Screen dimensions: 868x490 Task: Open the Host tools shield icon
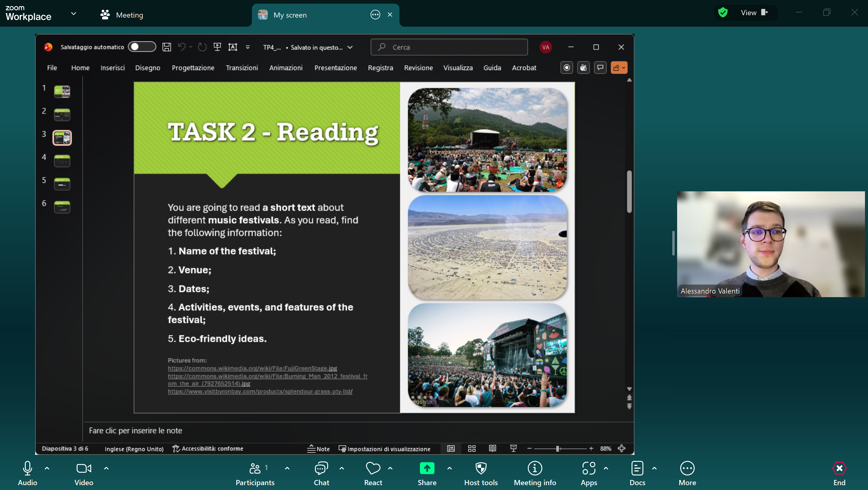(x=481, y=468)
